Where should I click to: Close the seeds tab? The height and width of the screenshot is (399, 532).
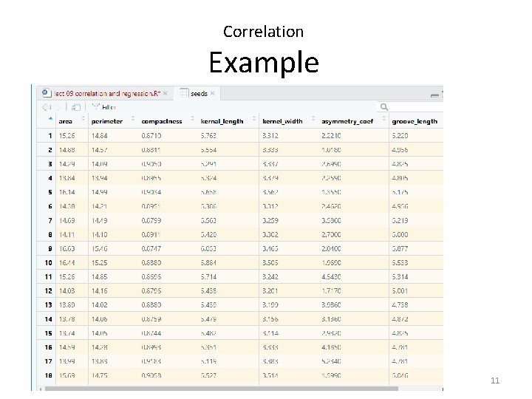pyautogui.click(x=214, y=94)
